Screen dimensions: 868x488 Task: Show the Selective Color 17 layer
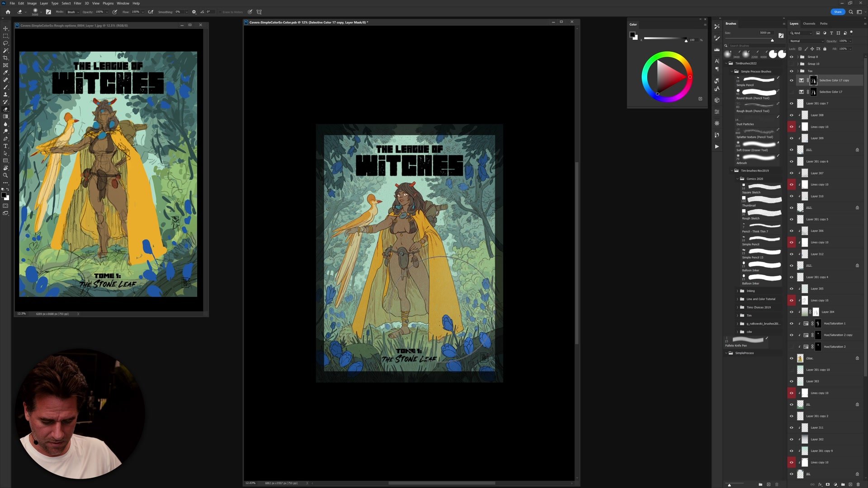pos(791,92)
